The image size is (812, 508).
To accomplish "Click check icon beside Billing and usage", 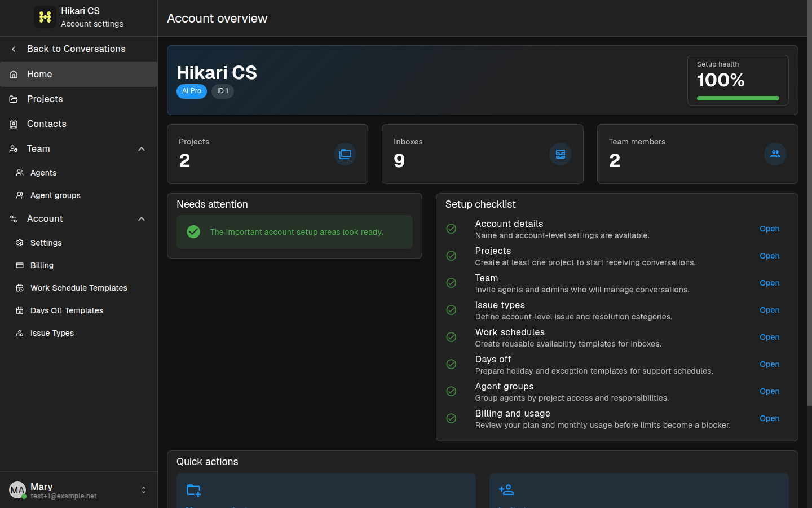I will [451, 418].
